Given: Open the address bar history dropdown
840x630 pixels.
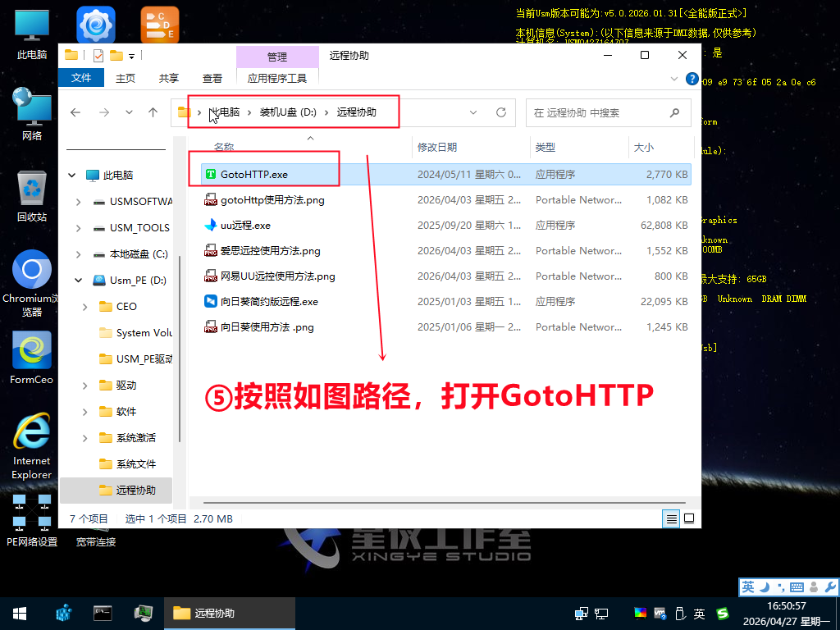Looking at the screenshot, I should click(473, 112).
